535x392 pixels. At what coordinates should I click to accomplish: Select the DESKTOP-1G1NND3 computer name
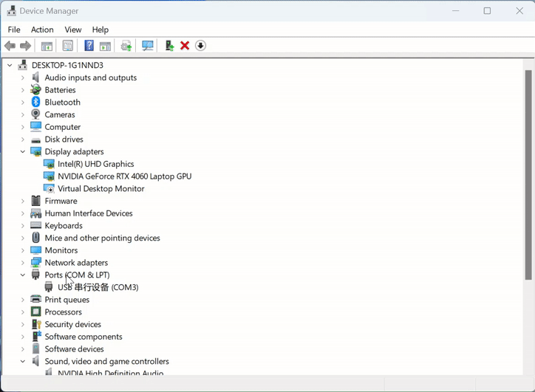(x=67, y=65)
